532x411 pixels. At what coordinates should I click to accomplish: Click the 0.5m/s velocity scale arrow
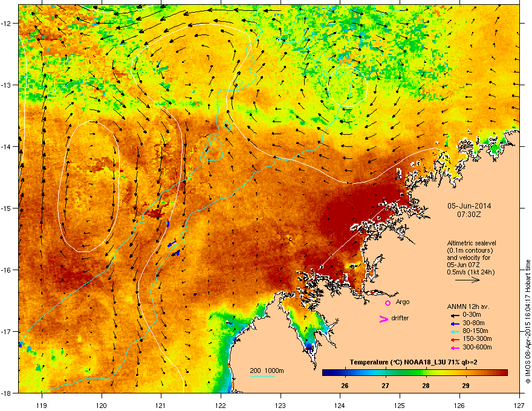(467, 280)
